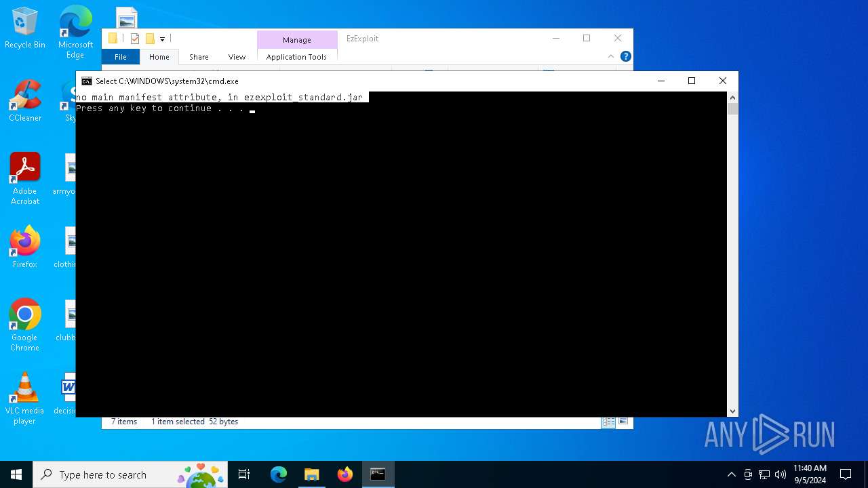Close the cmd.exe window

(x=723, y=81)
